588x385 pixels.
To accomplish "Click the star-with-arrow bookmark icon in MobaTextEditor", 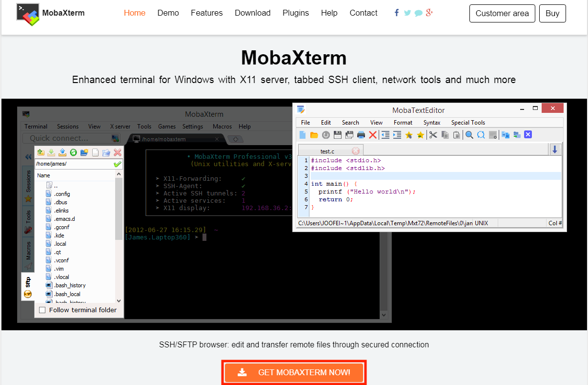I will tap(421, 135).
